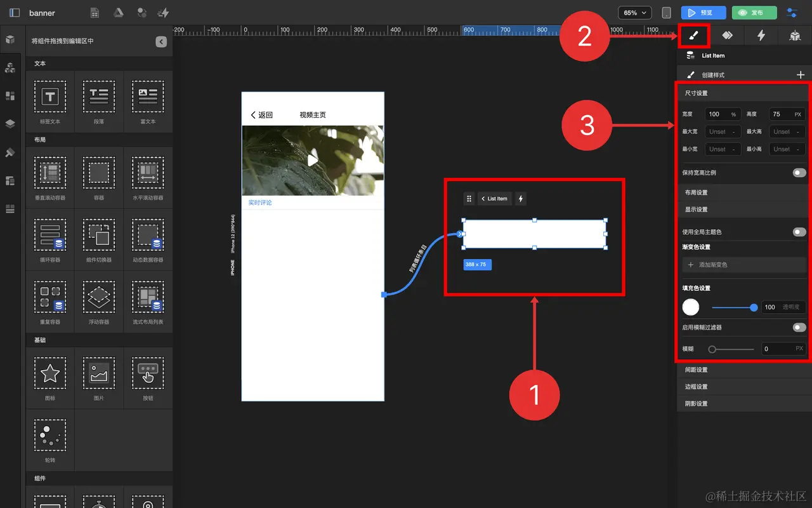Toggle the 保持宽高比例 switch
812x508 pixels.
tap(799, 173)
